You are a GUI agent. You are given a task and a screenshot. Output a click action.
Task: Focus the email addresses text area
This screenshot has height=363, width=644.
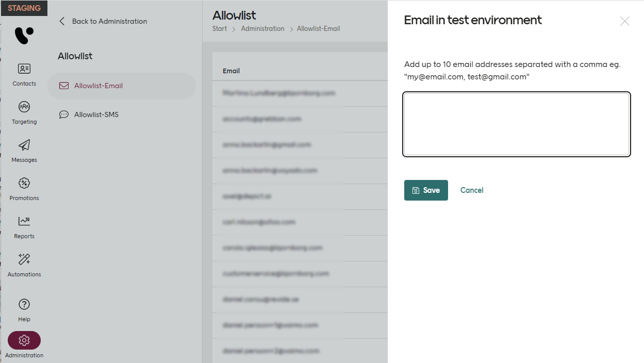pyautogui.click(x=517, y=124)
